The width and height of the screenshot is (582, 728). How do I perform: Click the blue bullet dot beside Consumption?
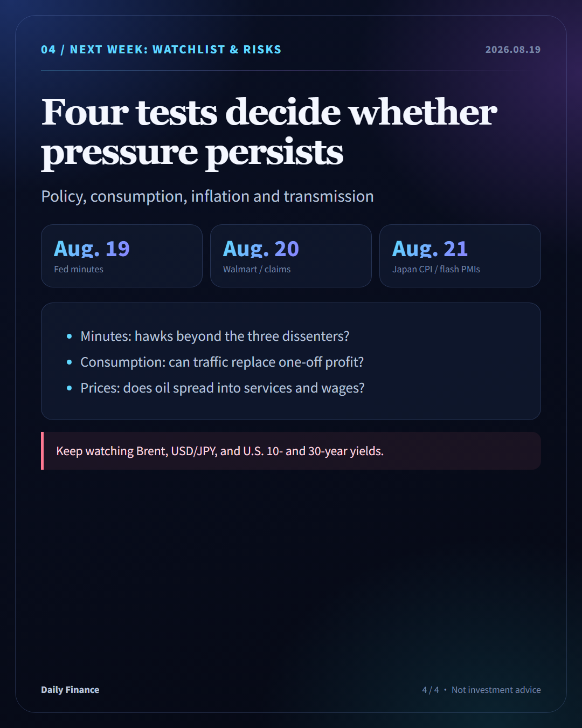(x=69, y=362)
